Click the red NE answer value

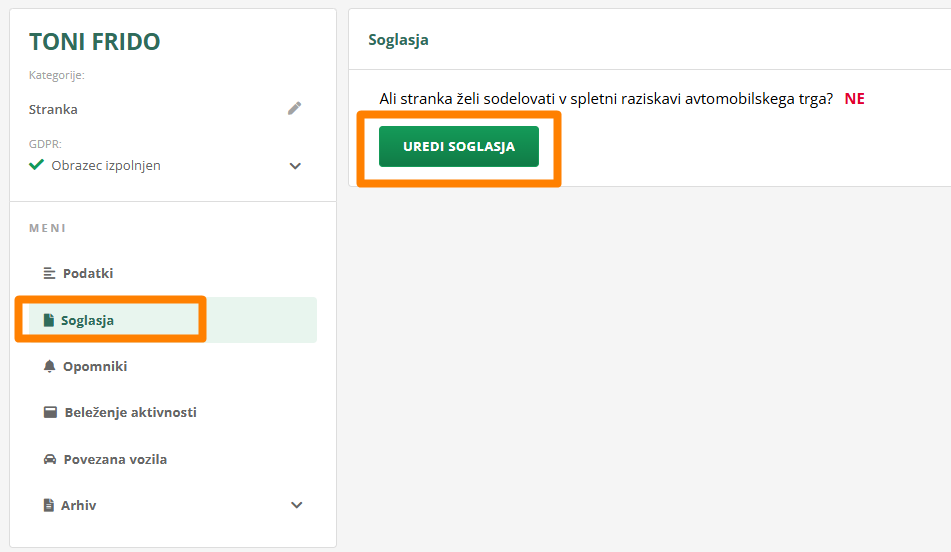[x=854, y=99]
